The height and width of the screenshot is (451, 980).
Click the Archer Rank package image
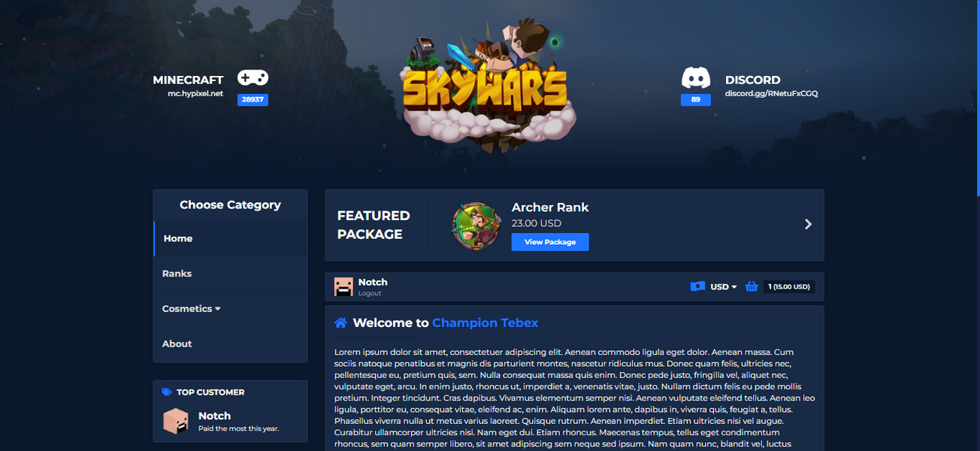(476, 225)
